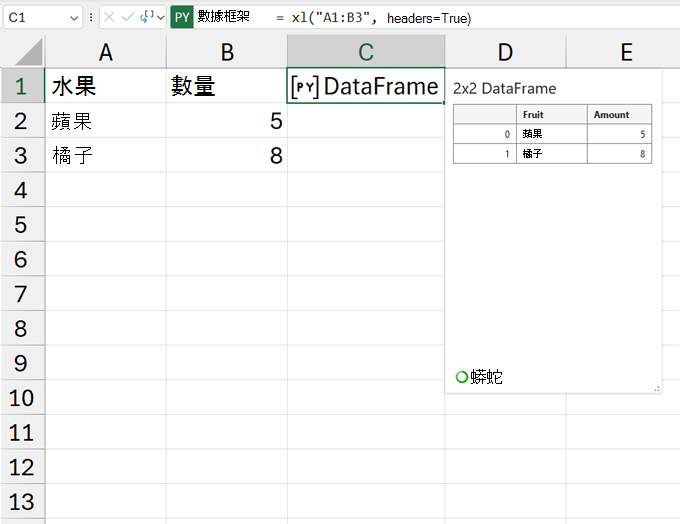The width and height of the screenshot is (680, 524).
Task: Select column B header
Action: (227, 52)
